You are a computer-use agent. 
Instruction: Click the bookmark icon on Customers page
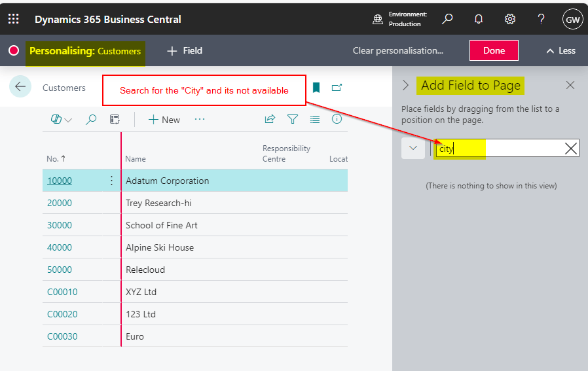316,88
